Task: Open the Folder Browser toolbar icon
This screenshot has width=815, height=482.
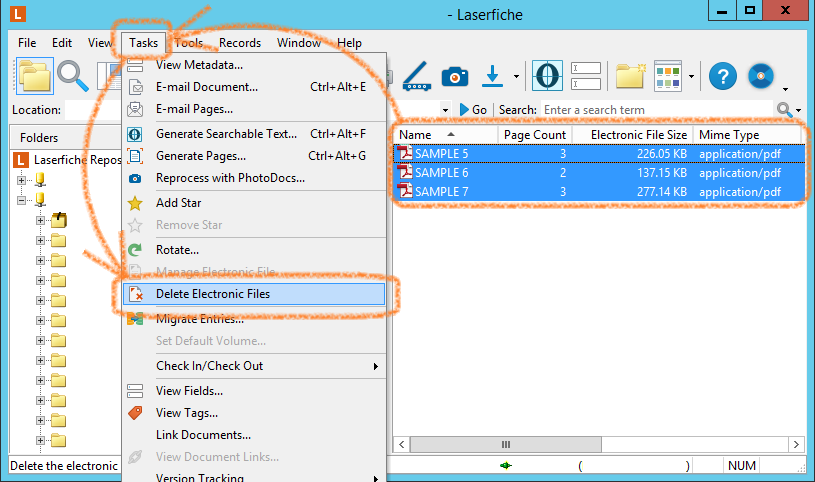Action: click(35, 76)
